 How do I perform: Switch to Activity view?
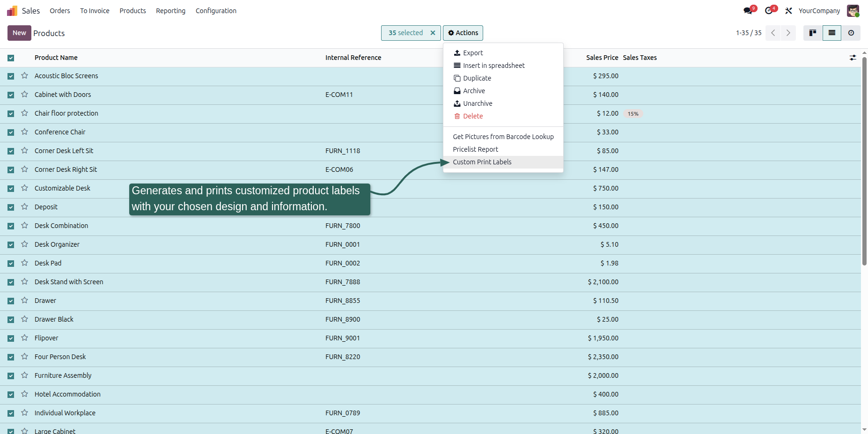point(851,33)
